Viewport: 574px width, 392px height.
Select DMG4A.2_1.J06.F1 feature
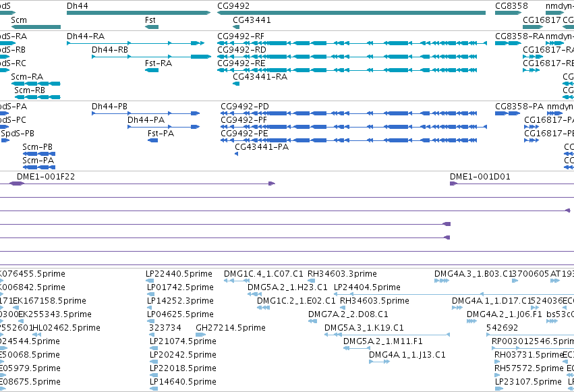(472, 321)
